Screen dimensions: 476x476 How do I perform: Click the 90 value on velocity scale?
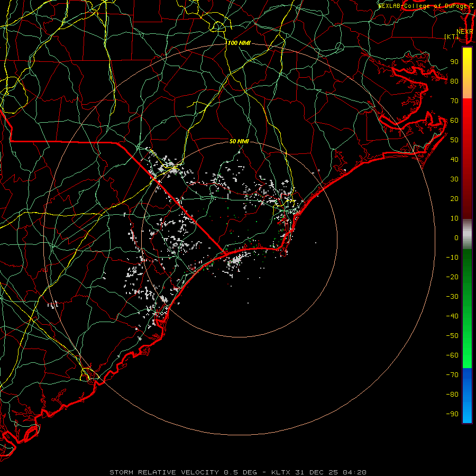point(454,62)
